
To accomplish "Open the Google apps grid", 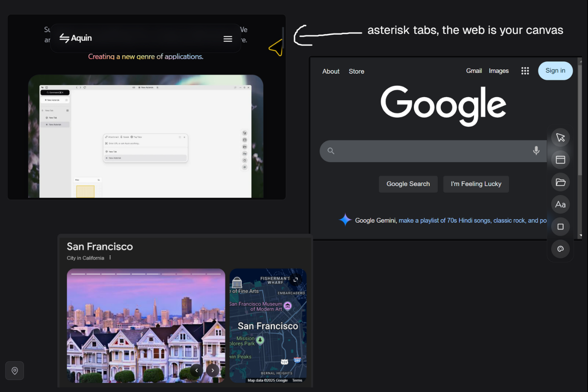I will tap(525, 71).
